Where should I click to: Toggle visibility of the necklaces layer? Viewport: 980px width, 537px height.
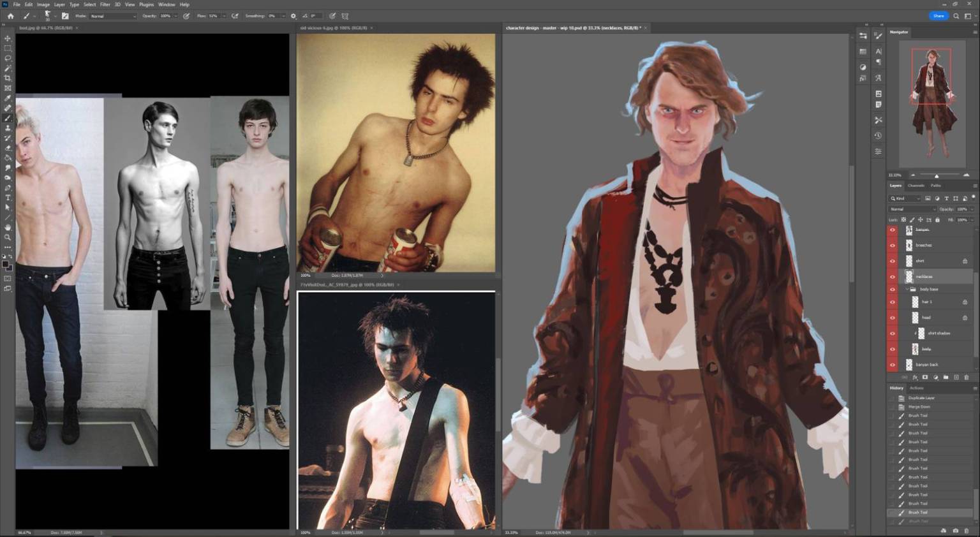[x=892, y=276]
